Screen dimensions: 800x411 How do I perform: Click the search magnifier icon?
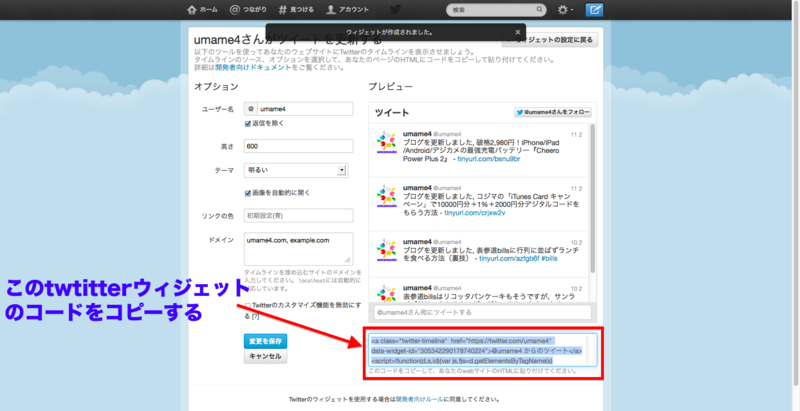pos(539,10)
